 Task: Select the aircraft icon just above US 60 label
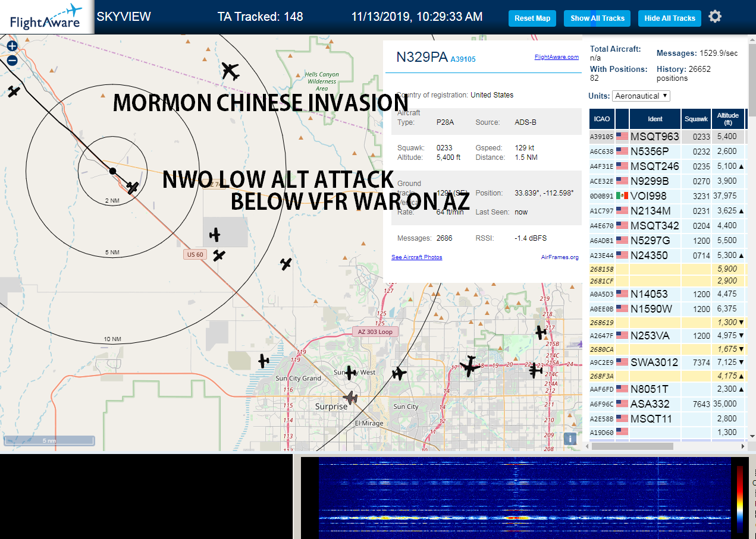pos(215,235)
